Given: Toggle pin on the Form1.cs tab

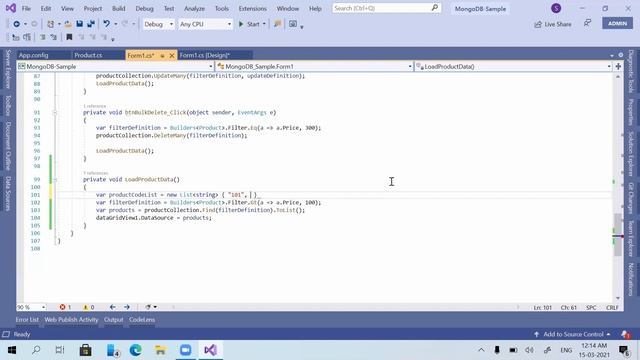Looking at the screenshot, I should click(162, 56).
